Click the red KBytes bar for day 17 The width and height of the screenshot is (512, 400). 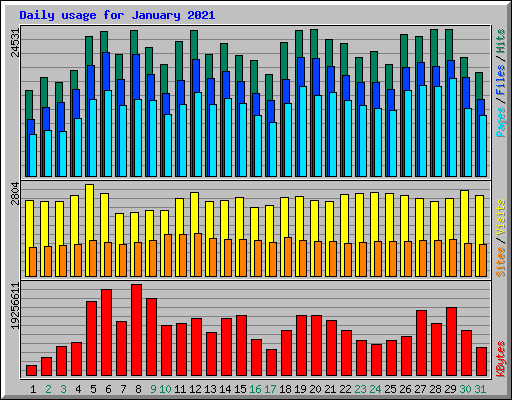point(271,363)
